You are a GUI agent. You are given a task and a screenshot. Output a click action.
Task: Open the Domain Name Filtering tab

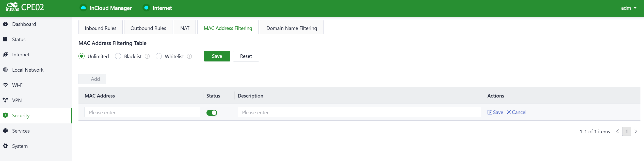point(292,28)
